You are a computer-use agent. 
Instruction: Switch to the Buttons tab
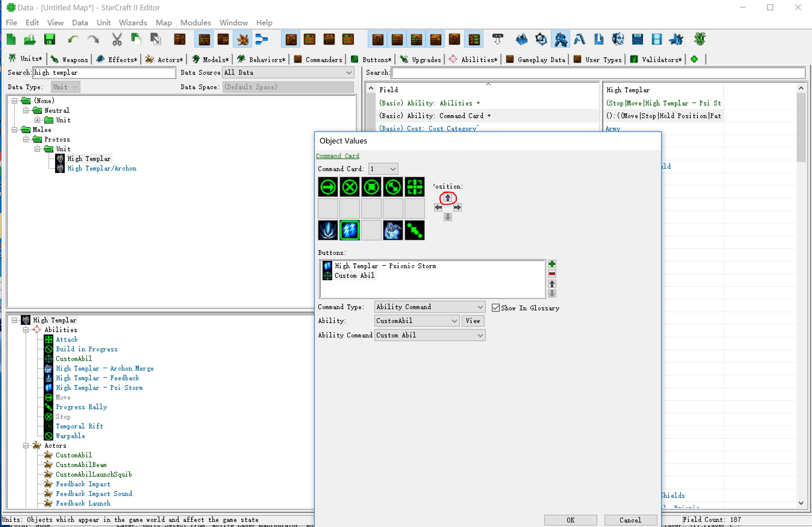[372, 59]
